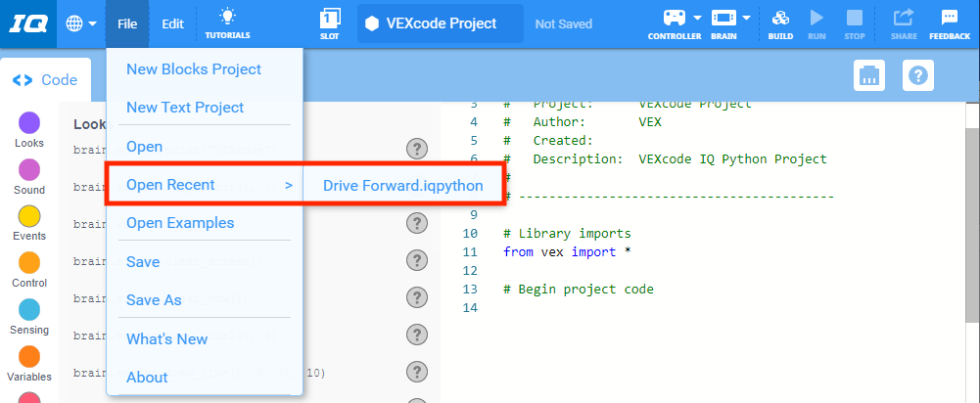Click the Not Saved status text

[x=563, y=24]
